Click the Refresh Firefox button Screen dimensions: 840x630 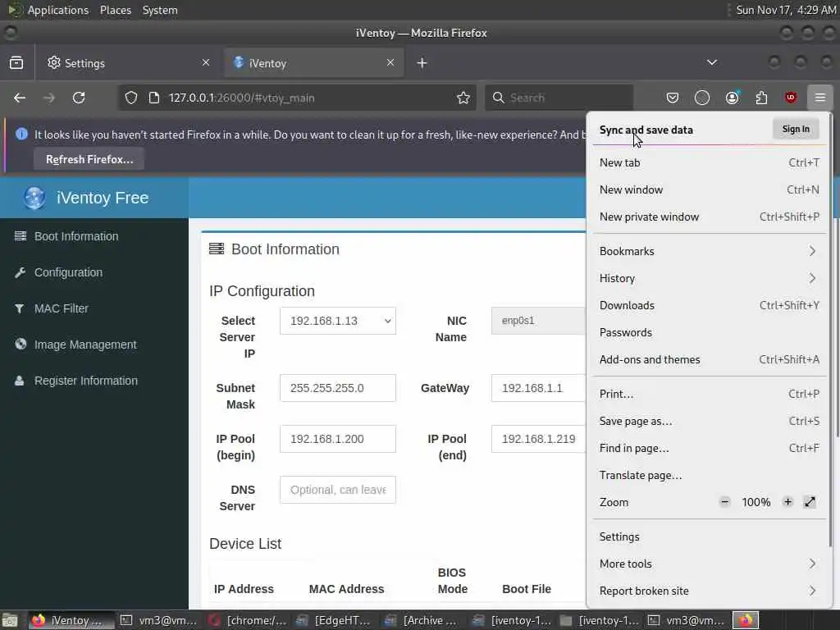tap(89, 159)
